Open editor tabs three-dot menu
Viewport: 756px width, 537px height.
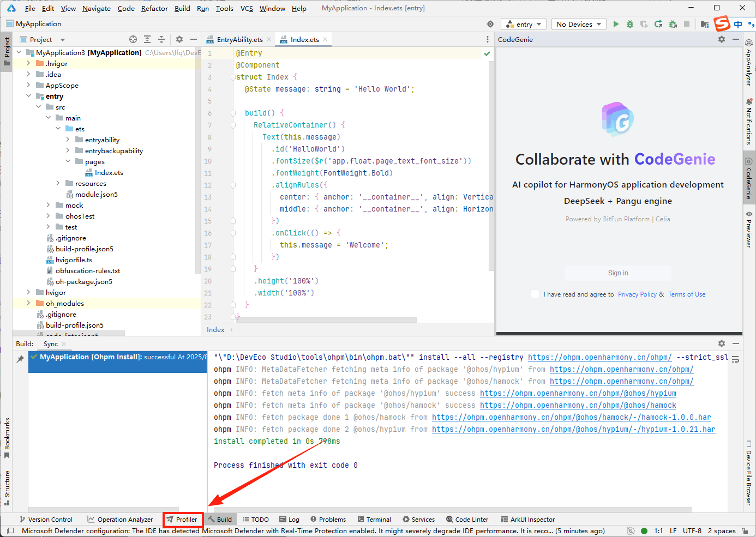(x=488, y=39)
